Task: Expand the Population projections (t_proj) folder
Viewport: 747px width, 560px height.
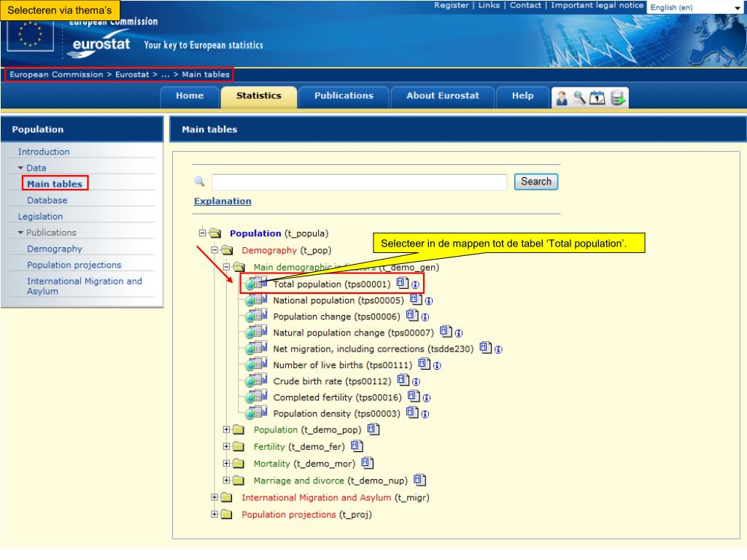Action: pyautogui.click(x=214, y=514)
